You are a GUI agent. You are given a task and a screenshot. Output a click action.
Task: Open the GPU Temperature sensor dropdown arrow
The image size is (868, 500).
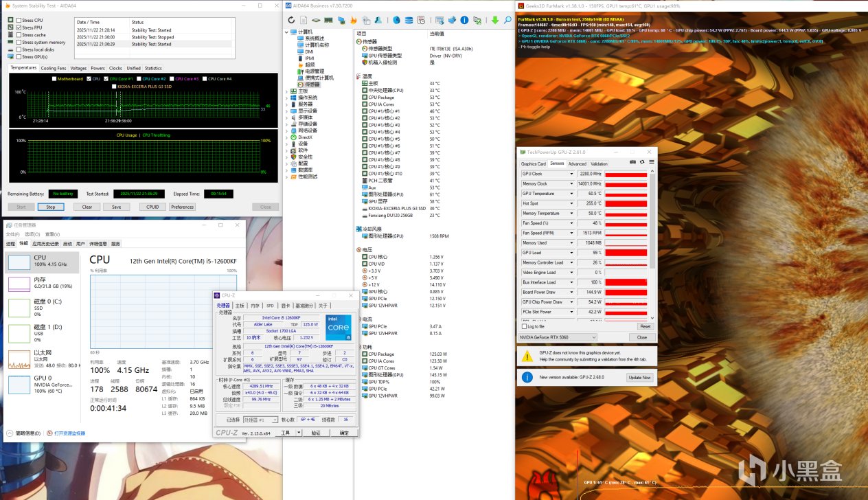pyautogui.click(x=571, y=194)
